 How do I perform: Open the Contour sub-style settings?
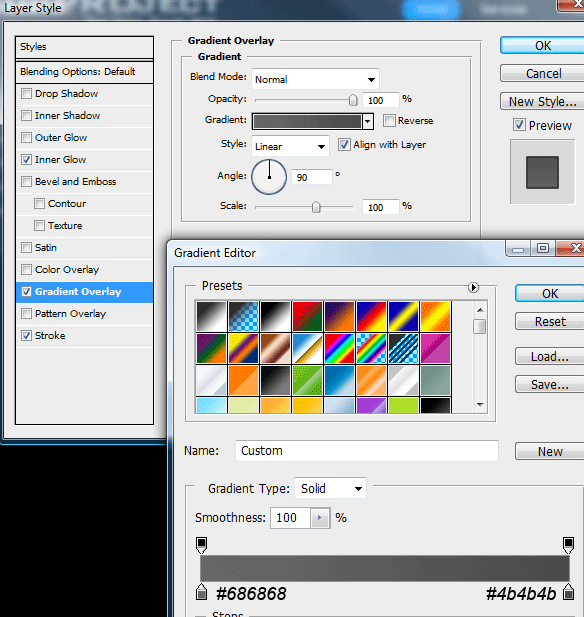coord(67,203)
